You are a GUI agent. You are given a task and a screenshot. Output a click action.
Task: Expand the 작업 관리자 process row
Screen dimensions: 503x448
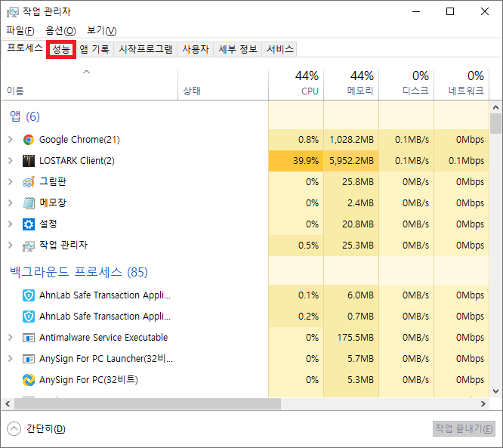11,246
